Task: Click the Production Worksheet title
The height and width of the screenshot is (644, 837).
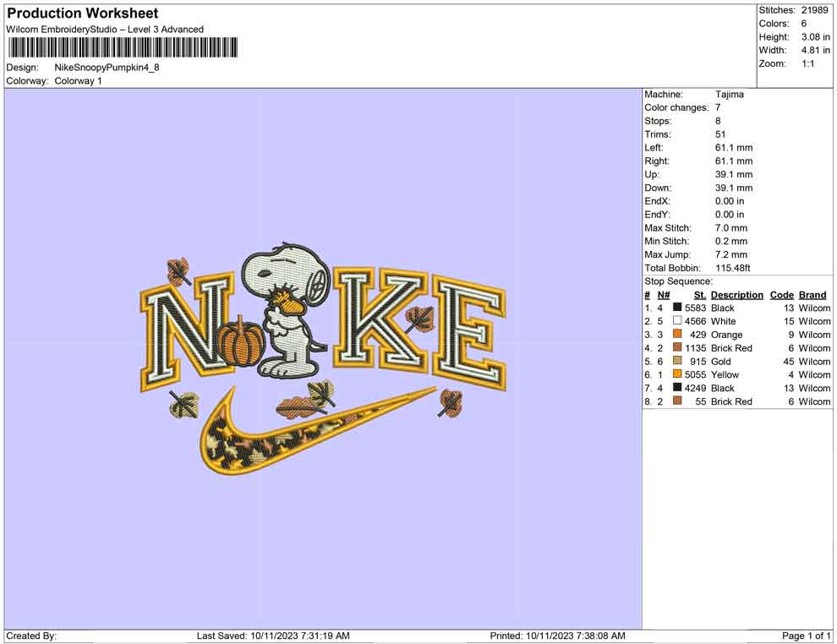Action: (x=83, y=14)
